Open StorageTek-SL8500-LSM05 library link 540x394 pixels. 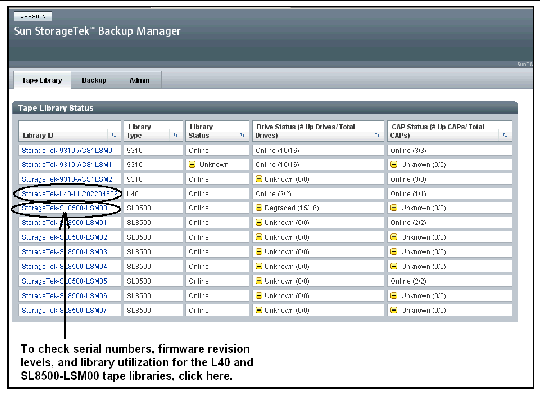click(64, 281)
